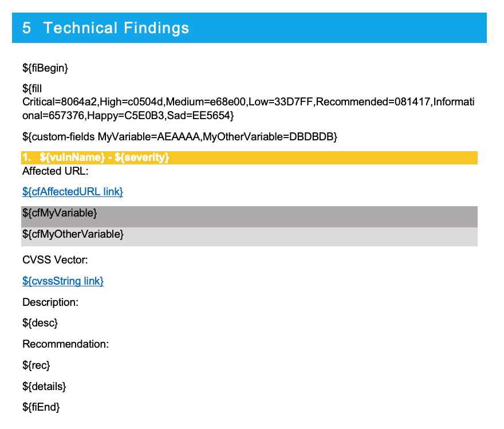
Task: Click the Recommendation: label
Action: tap(65, 344)
